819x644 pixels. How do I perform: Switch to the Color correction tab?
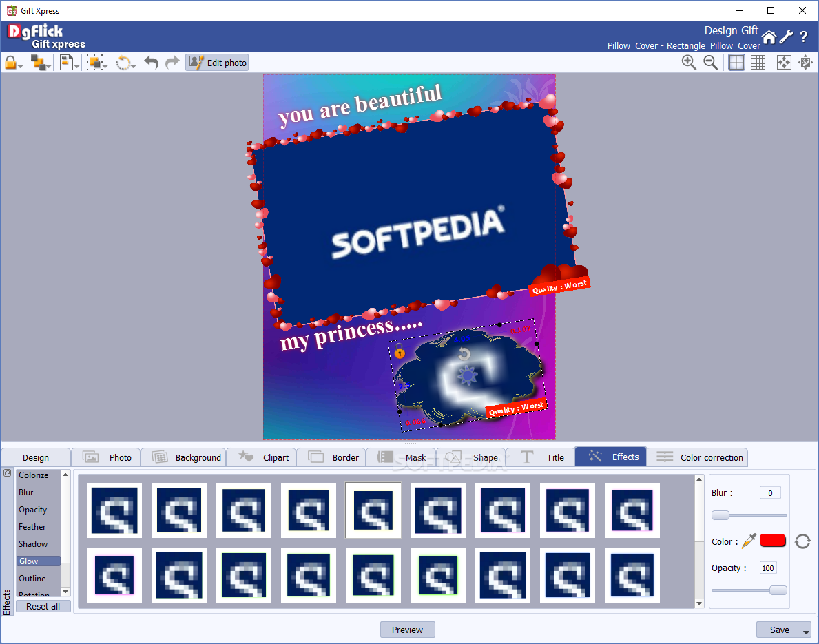point(698,457)
